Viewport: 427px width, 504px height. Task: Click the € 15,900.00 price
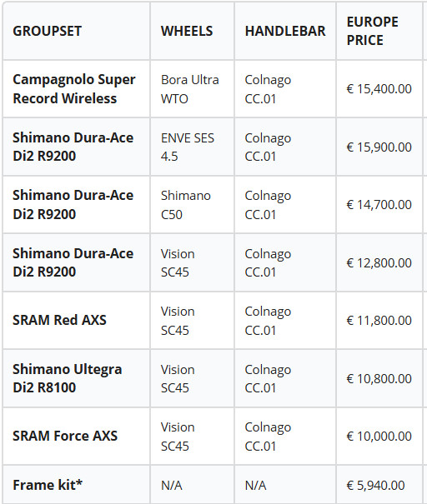click(379, 147)
